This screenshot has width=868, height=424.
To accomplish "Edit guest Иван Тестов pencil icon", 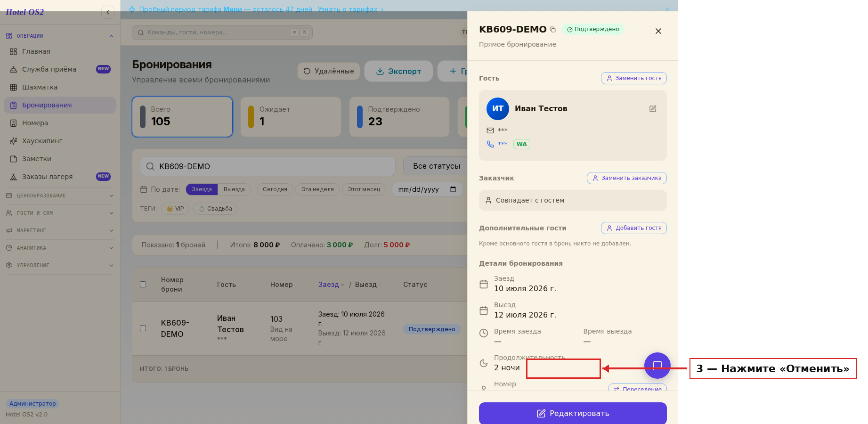I will 653,109.
